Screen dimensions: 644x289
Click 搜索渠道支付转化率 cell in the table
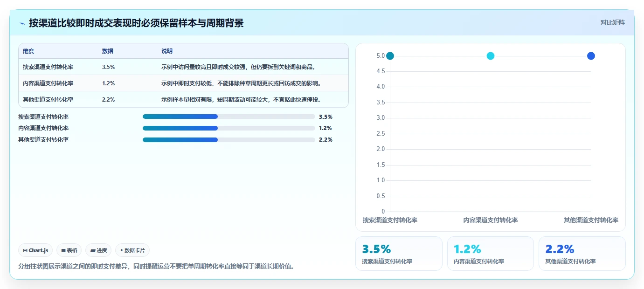(x=48, y=67)
